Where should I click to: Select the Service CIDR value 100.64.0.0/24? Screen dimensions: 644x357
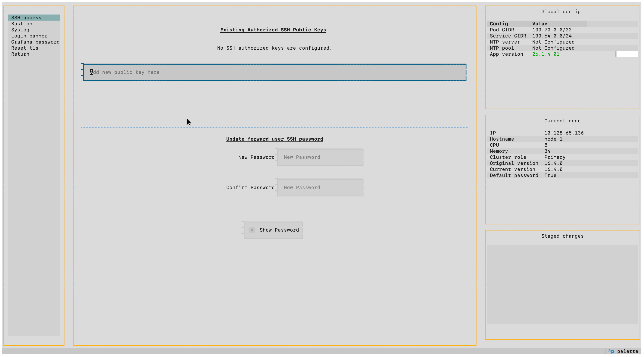click(x=552, y=36)
